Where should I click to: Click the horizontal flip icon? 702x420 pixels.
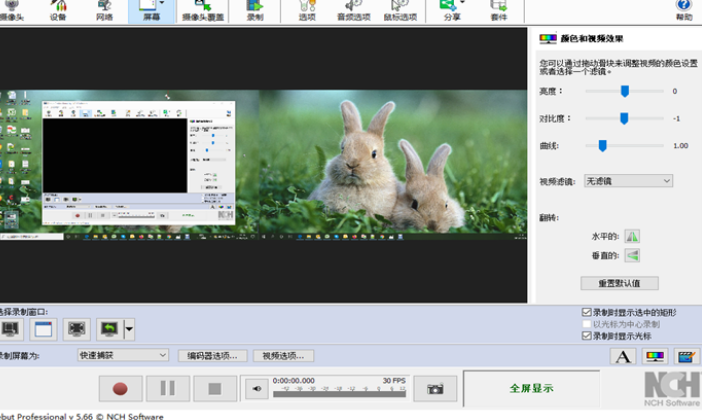[632, 237]
